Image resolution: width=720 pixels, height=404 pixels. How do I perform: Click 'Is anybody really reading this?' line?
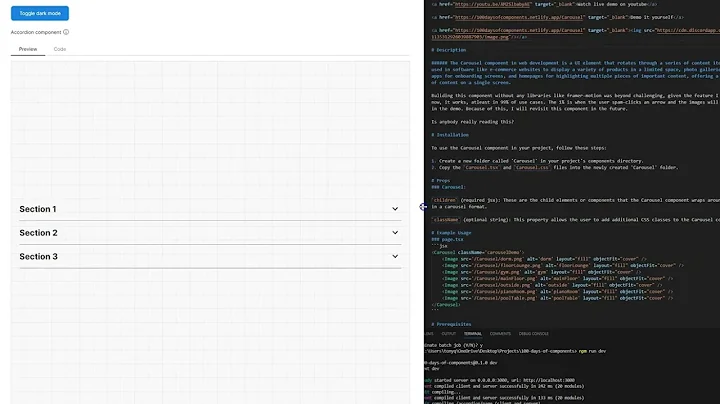point(472,122)
